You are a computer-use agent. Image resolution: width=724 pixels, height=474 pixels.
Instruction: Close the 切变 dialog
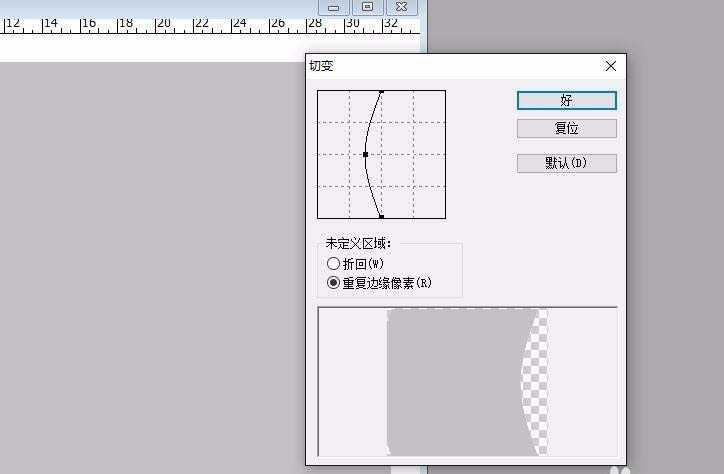click(x=610, y=66)
